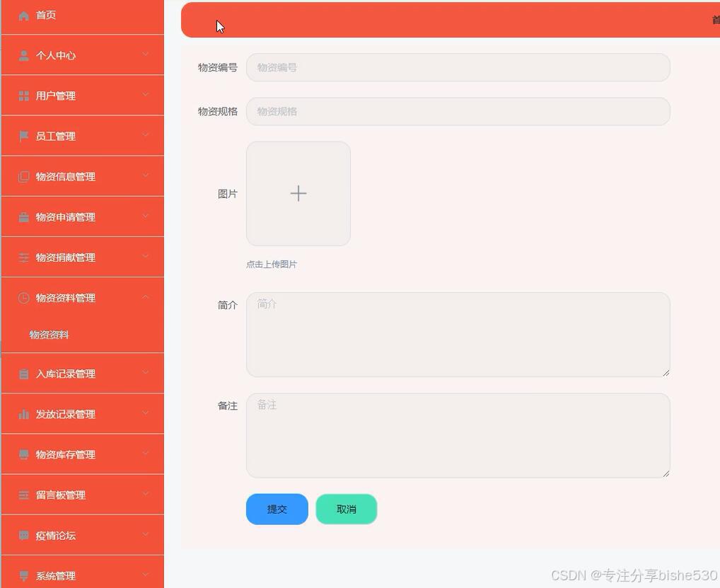
Task: Click the home icon beside 首页
Action: point(23,16)
